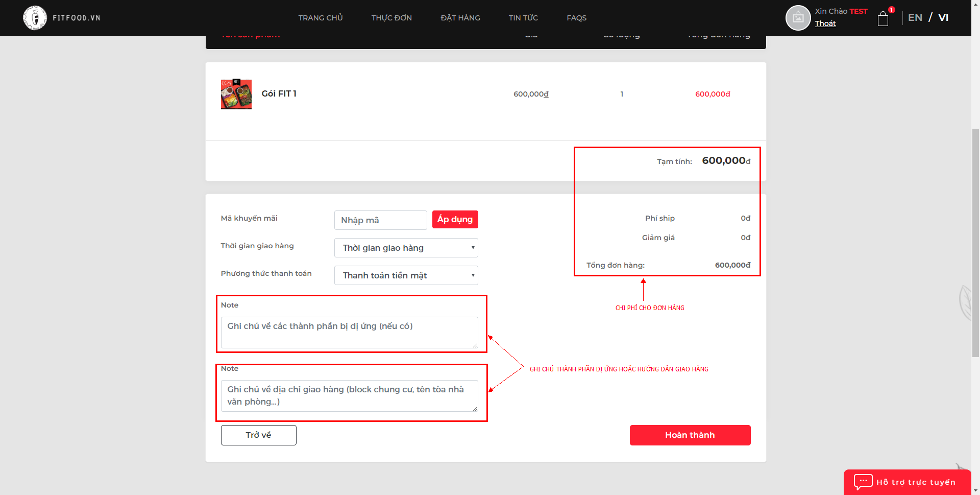Click the Fitfood.vn logo icon
The height and width of the screenshot is (495, 980).
[35, 18]
